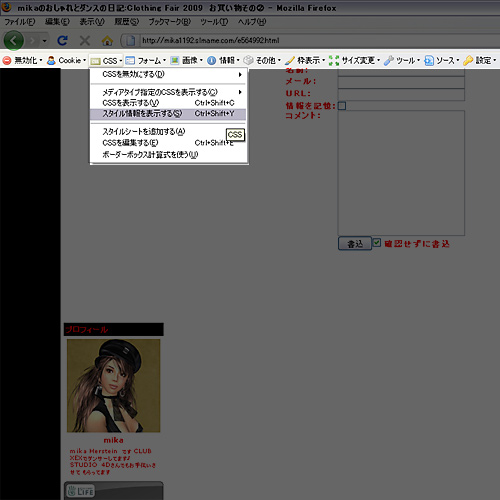Viewport: 500px width, 500px height.
Task: Click the 画像 images icon
Action: [175, 60]
